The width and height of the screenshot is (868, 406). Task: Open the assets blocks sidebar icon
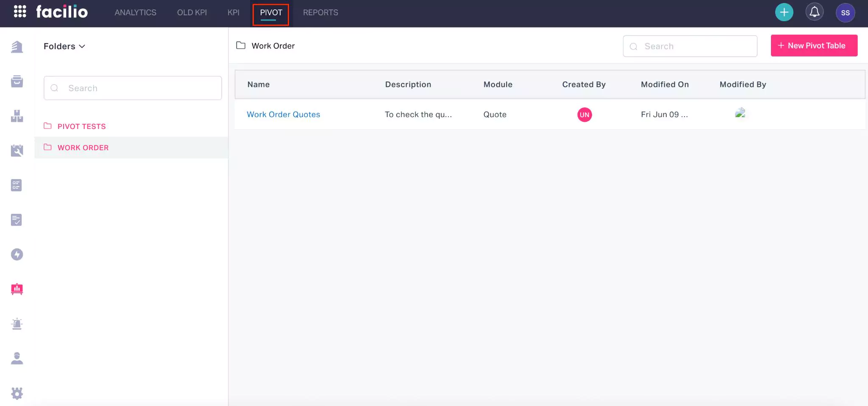click(17, 116)
